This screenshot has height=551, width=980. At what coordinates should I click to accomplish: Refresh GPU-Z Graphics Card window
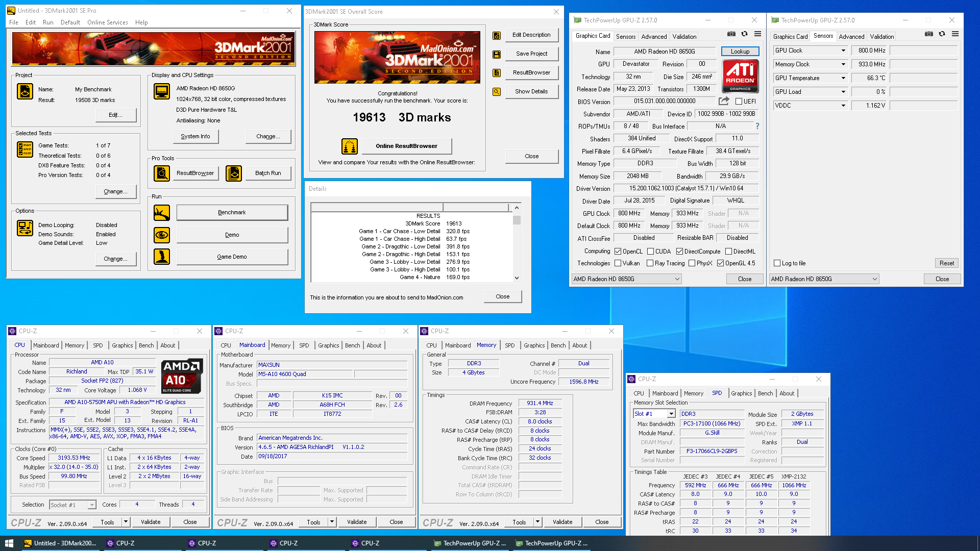pos(745,34)
